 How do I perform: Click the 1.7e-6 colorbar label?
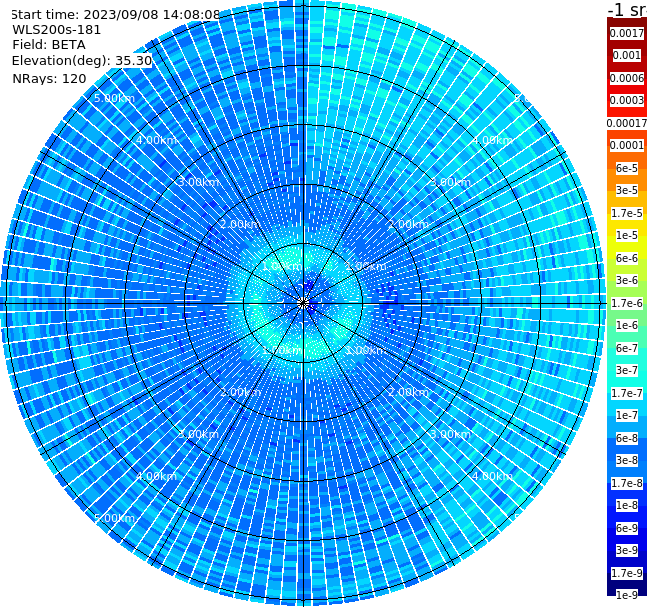[x=627, y=303]
